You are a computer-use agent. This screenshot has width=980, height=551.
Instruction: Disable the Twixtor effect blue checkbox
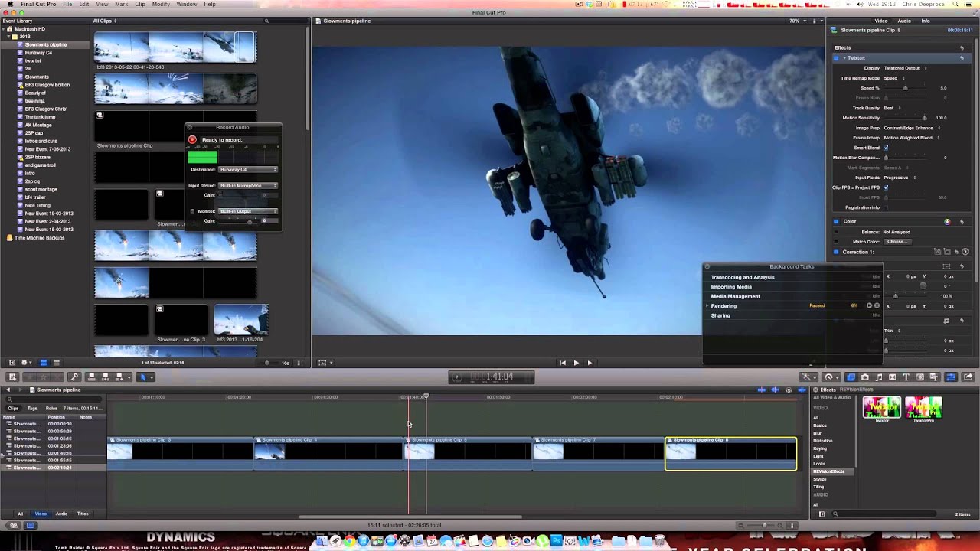click(x=836, y=58)
